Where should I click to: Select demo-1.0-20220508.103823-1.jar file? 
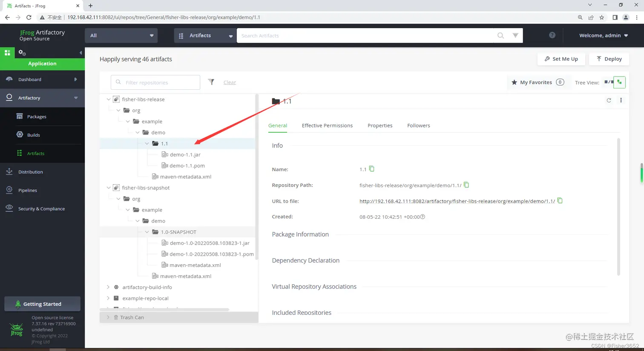pyautogui.click(x=210, y=243)
